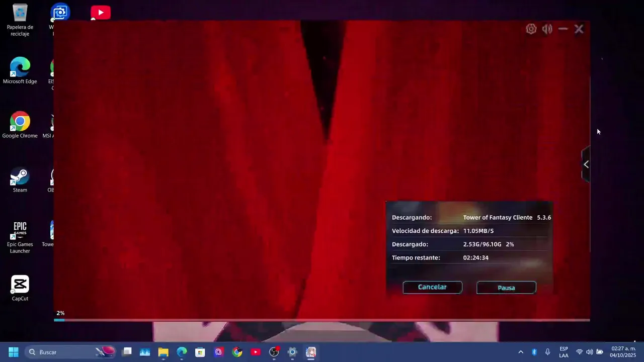
Task: Open volume control in system tray
Action: tap(589, 352)
